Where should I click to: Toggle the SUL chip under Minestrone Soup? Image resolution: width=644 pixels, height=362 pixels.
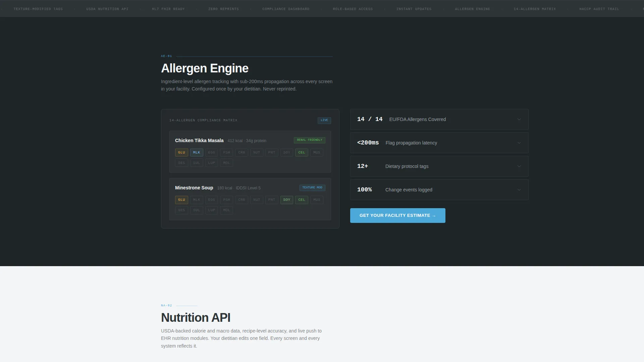click(197, 210)
